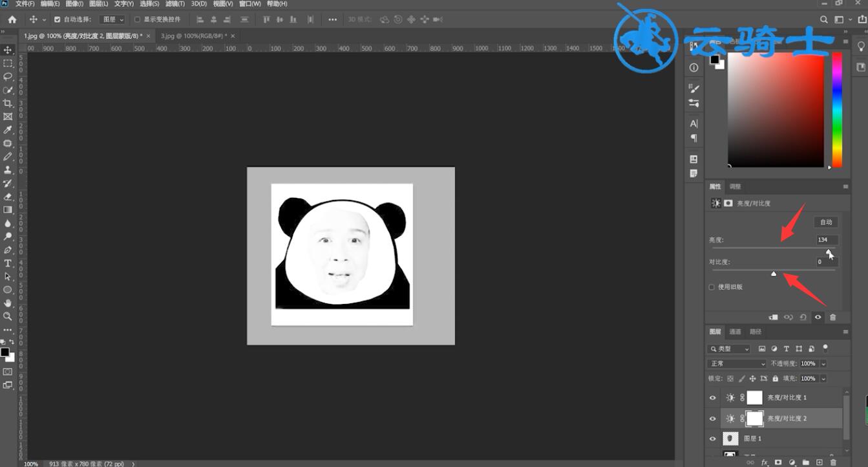Open the 不透明度 opacity dropdown arrow
Image resolution: width=868 pixels, height=467 pixels.
point(823,364)
